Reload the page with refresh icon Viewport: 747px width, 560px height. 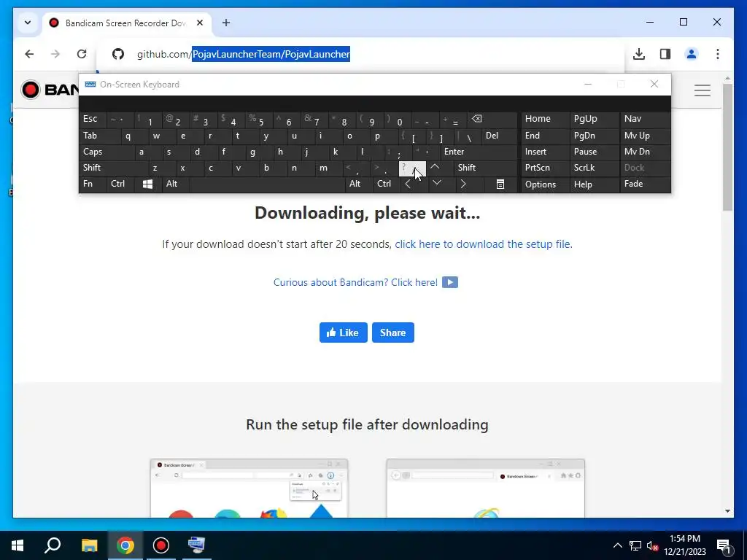(82, 54)
